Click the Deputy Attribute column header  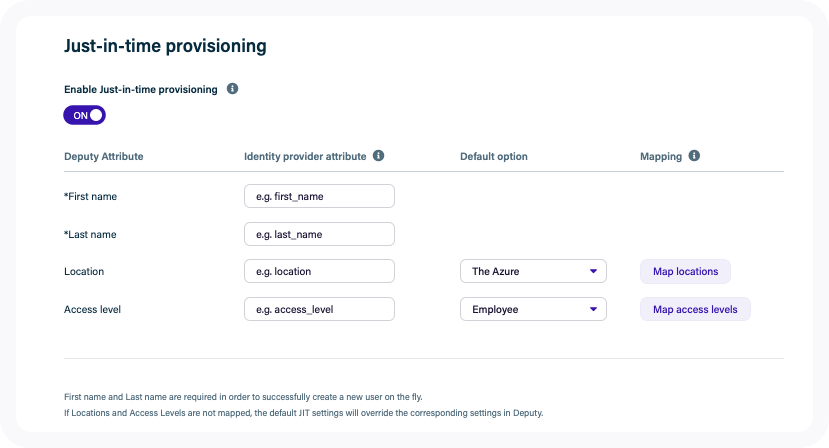(104, 157)
